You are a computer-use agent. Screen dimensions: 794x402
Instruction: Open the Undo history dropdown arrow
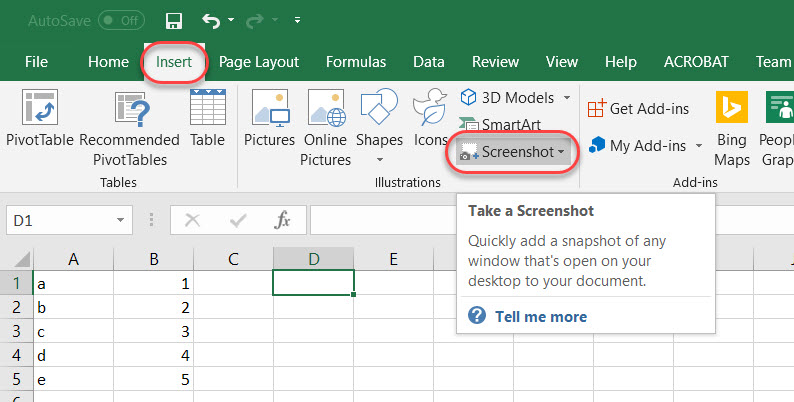231,20
